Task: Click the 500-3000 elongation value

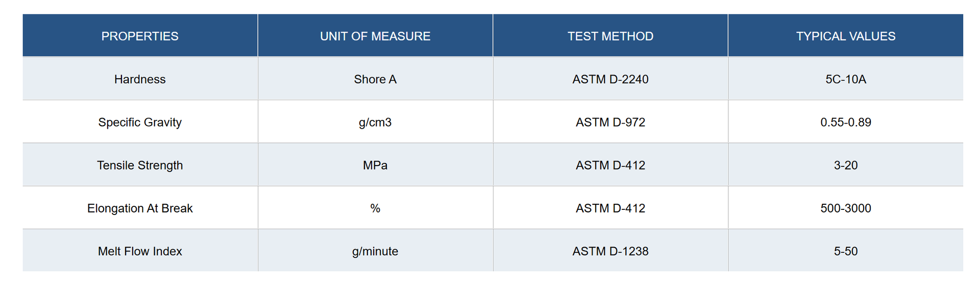Action: tap(846, 208)
